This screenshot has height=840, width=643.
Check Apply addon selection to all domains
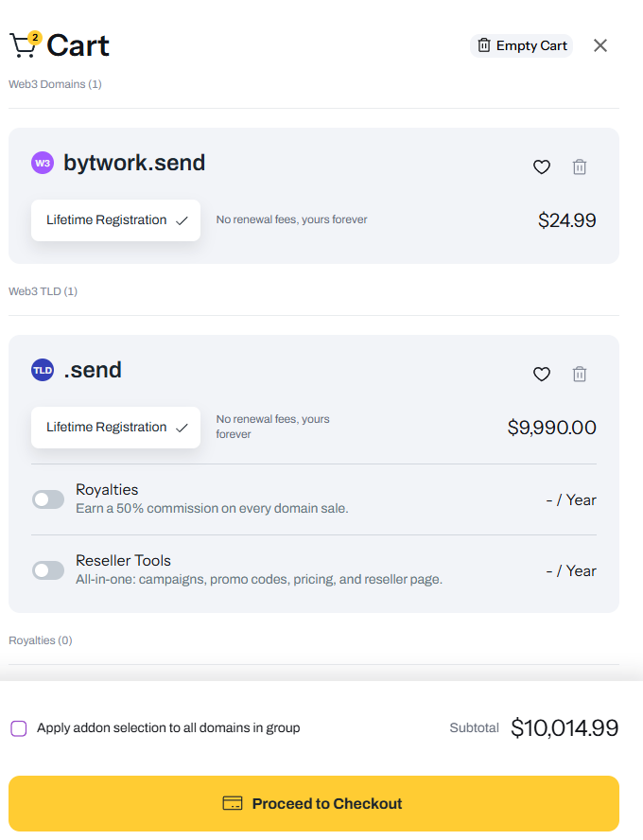point(19,728)
